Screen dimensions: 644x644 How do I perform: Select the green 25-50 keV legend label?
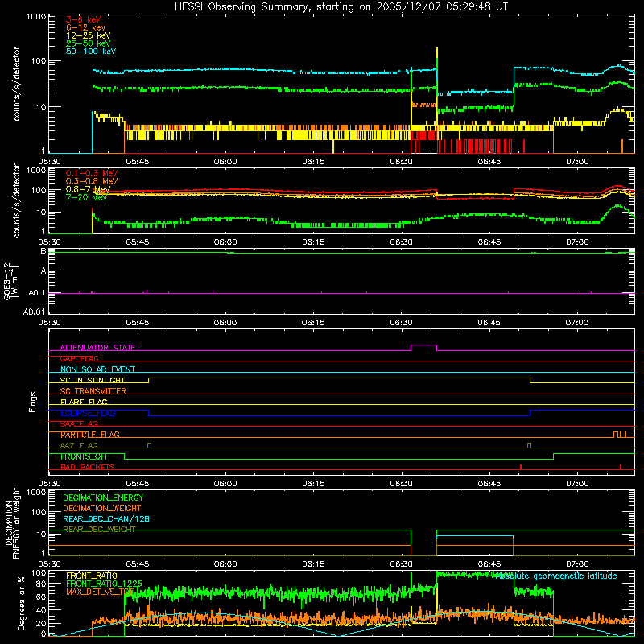pyautogui.click(x=89, y=43)
